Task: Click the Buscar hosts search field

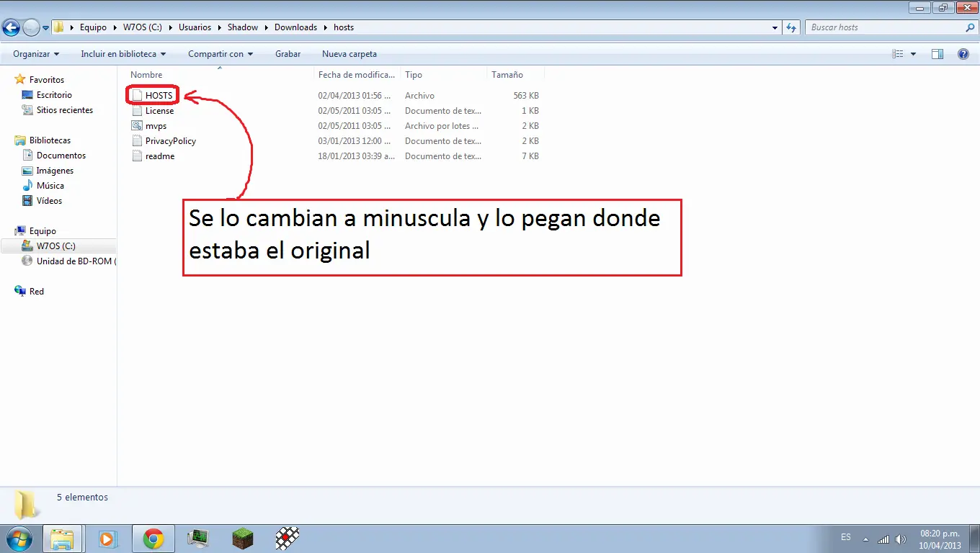Action: [885, 27]
